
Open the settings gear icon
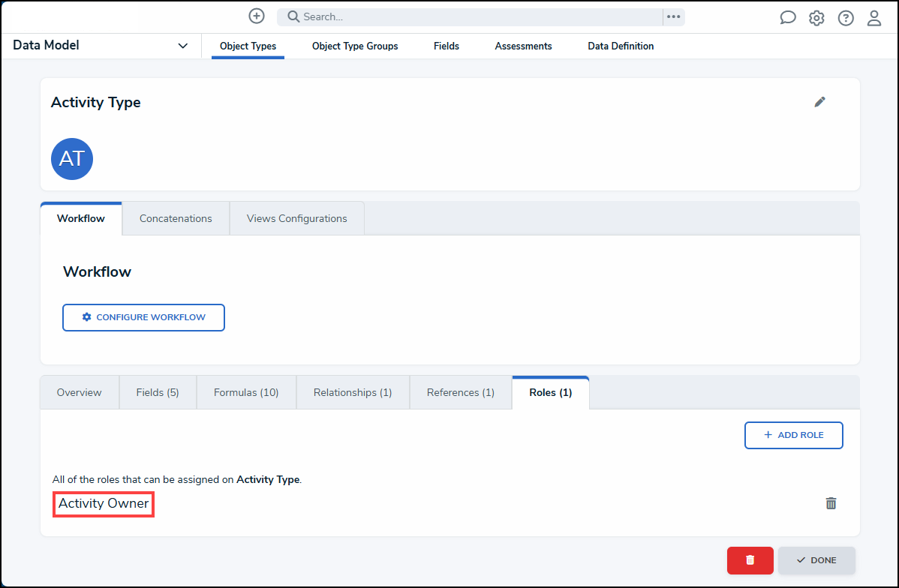[x=816, y=18]
